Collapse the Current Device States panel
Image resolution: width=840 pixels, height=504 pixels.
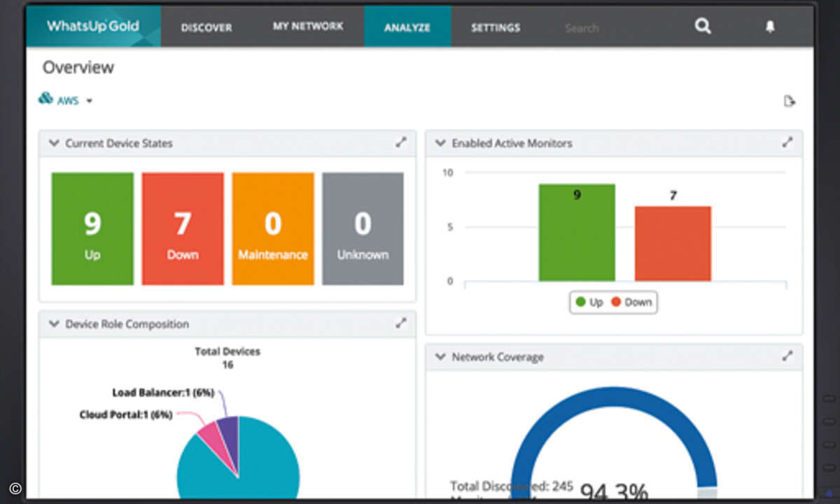pyautogui.click(x=53, y=143)
